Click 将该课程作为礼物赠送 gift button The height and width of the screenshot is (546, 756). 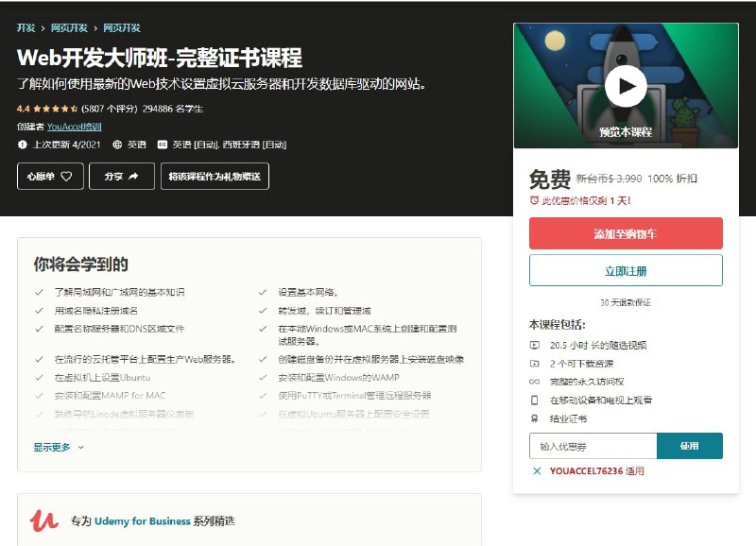pyautogui.click(x=215, y=177)
